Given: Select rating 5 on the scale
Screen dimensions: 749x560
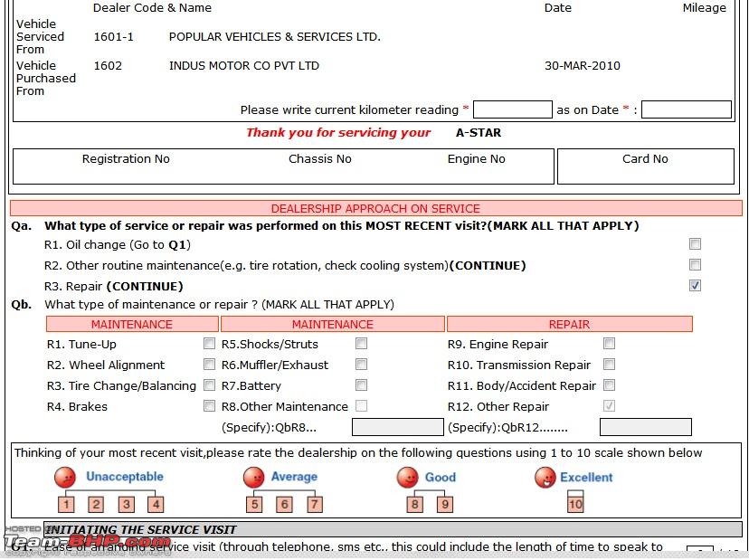Looking at the screenshot, I should 254,505.
